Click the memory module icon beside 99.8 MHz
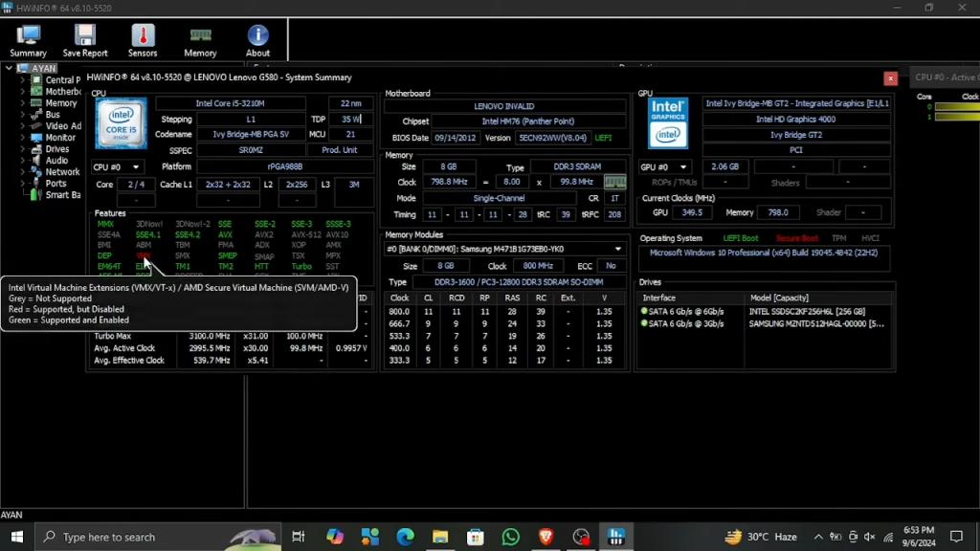The width and height of the screenshot is (980, 551). [x=615, y=182]
